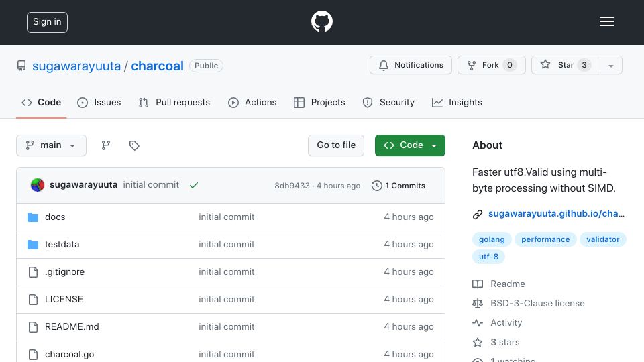Open the Star options dropdown arrow
This screenshot has height=362, width=644.
610,65
